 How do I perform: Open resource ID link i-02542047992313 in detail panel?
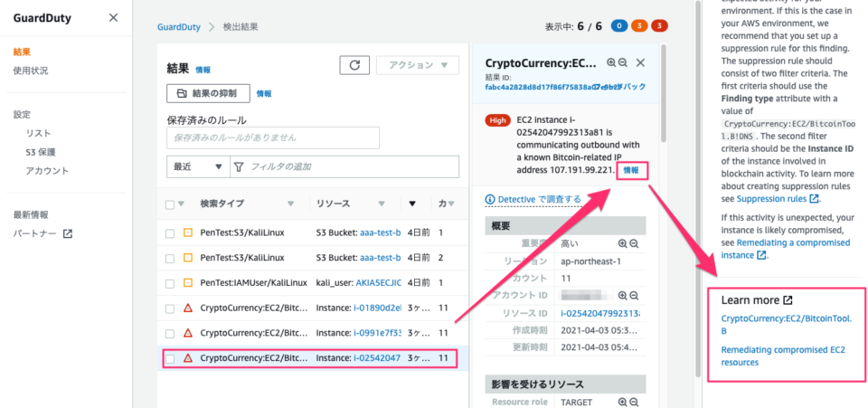(600, 313)
